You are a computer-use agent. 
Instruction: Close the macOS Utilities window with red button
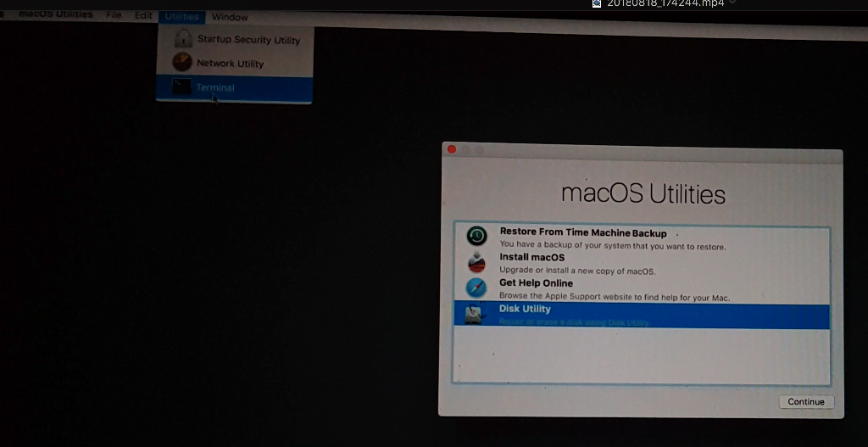(x=452, y=149)
